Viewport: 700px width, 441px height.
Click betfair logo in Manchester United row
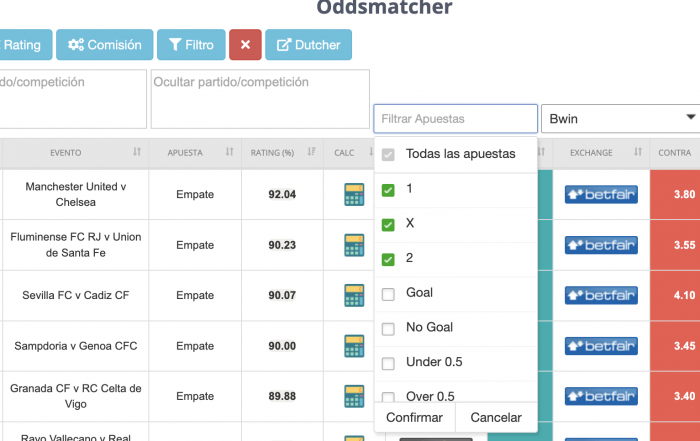point(601,194)
